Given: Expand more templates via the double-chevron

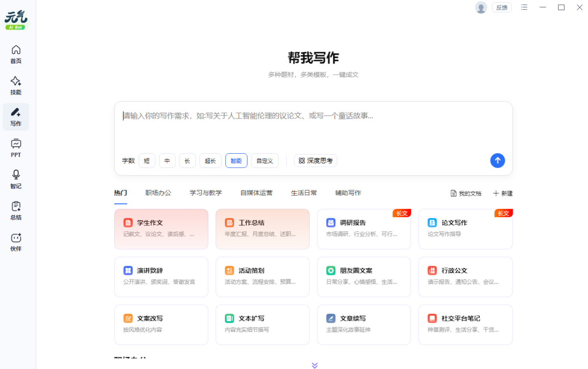Looking at the screenshot, I should point(314,365).
